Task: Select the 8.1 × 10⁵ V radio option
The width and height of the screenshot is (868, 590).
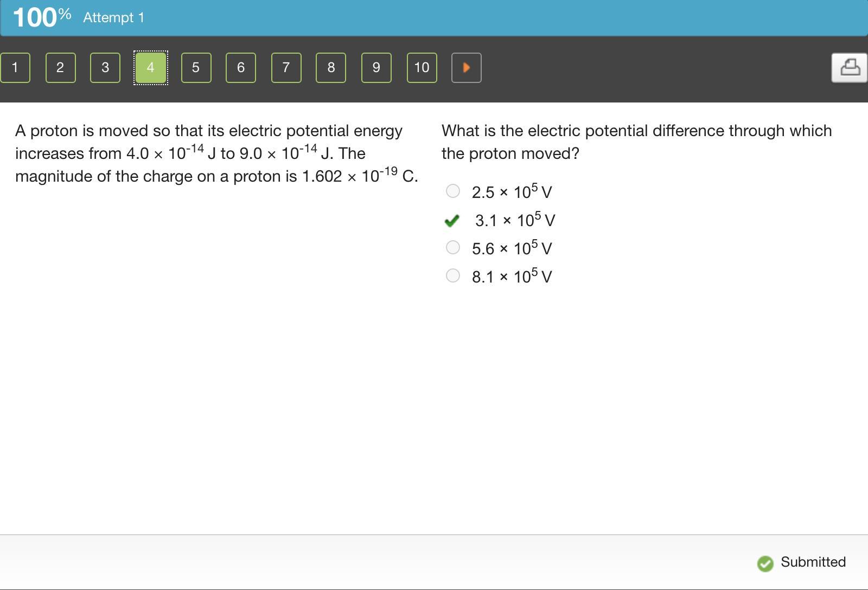Action: (x=452, y=275)
